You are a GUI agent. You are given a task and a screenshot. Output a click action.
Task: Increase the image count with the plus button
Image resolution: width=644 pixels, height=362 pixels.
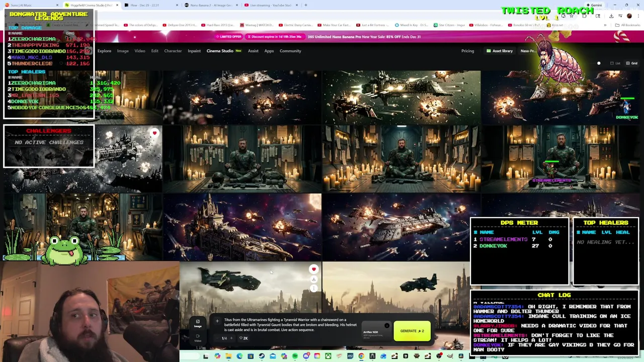click(x=231, y=338)
